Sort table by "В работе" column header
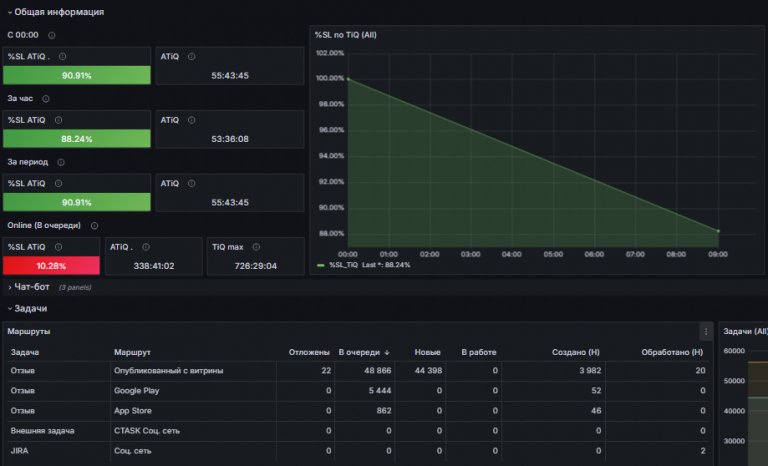 479,352
